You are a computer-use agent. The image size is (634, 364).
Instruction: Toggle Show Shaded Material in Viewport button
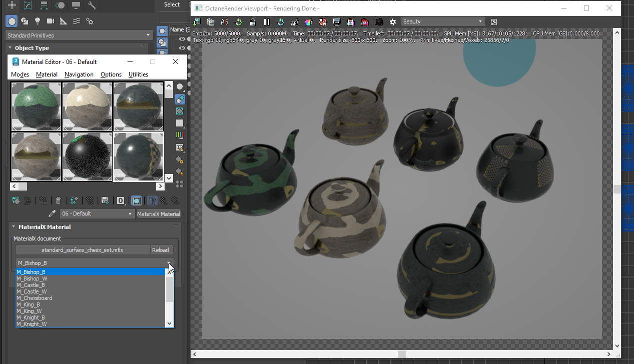pyautogui.click(x=136, y=200)
